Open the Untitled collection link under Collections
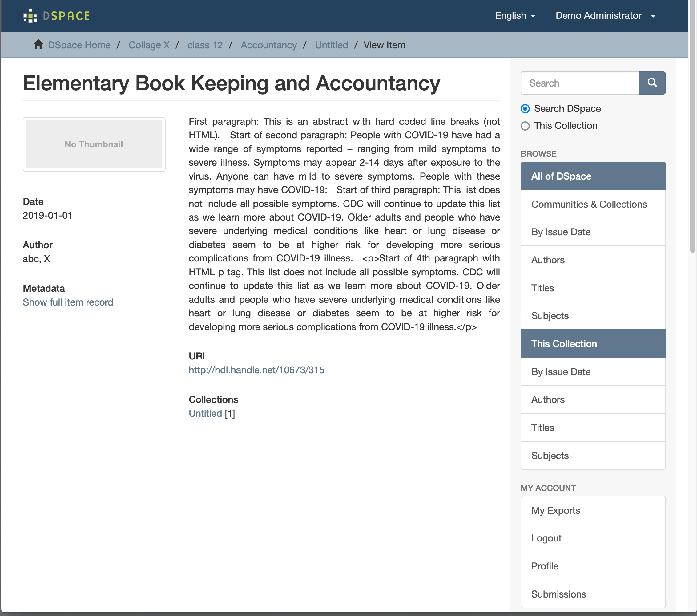 (x=205, y=413)
